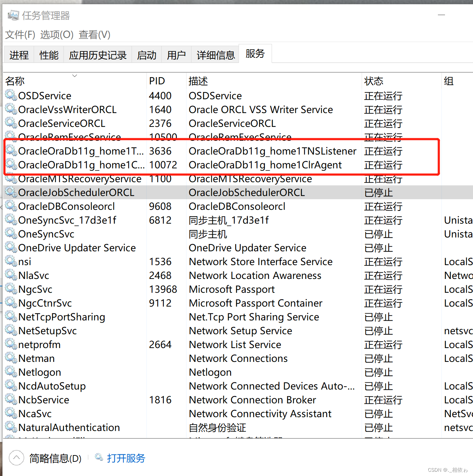Viewport: 473px width, 476px height.
Task: Click the gear icon beside Netman
Action: click(x=11, y=358)
